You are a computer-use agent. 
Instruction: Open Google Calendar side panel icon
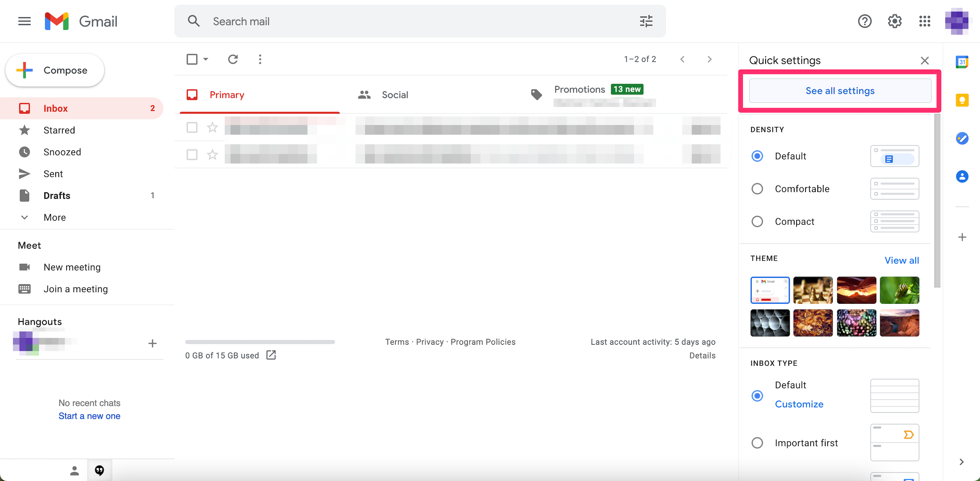point(962,62)
